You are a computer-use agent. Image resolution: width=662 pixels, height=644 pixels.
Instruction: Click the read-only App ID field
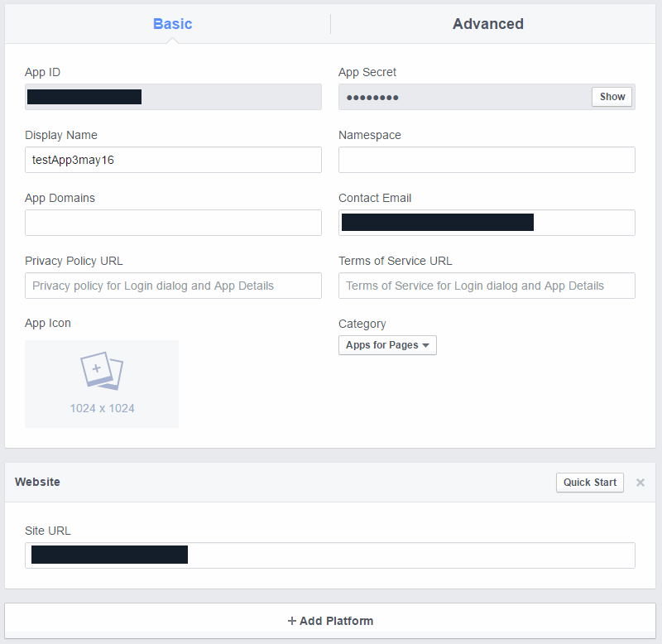pyautogui.click(x=232, y=97)
